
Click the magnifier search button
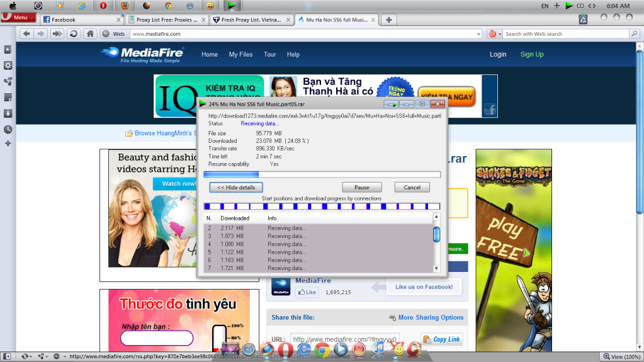click(635, 34)
